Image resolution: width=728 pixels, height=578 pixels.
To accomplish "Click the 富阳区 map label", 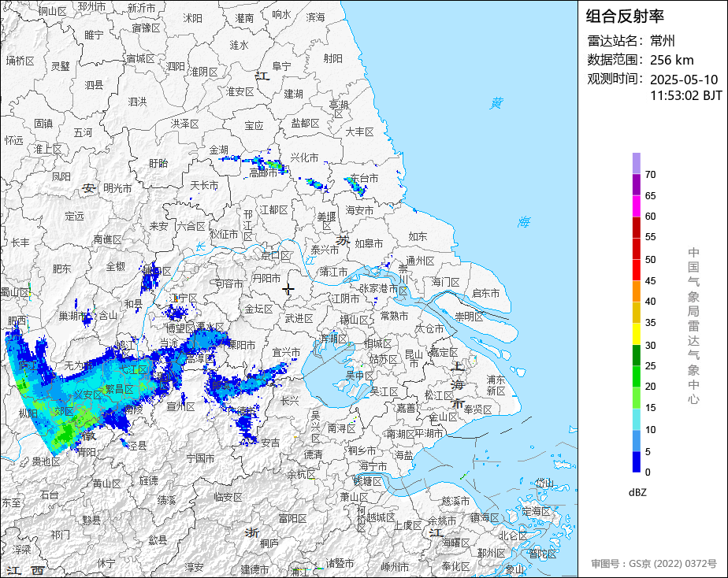I will point(292,519).
